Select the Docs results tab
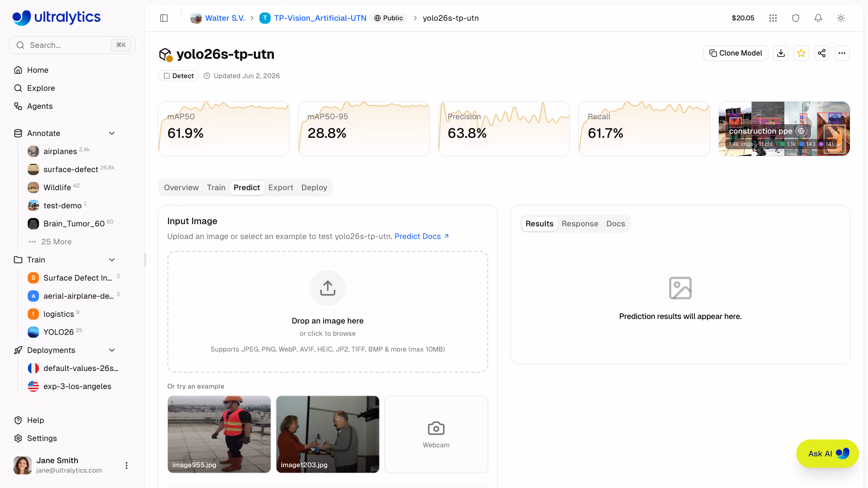868x488 pixels. click(x=616, y=224)
